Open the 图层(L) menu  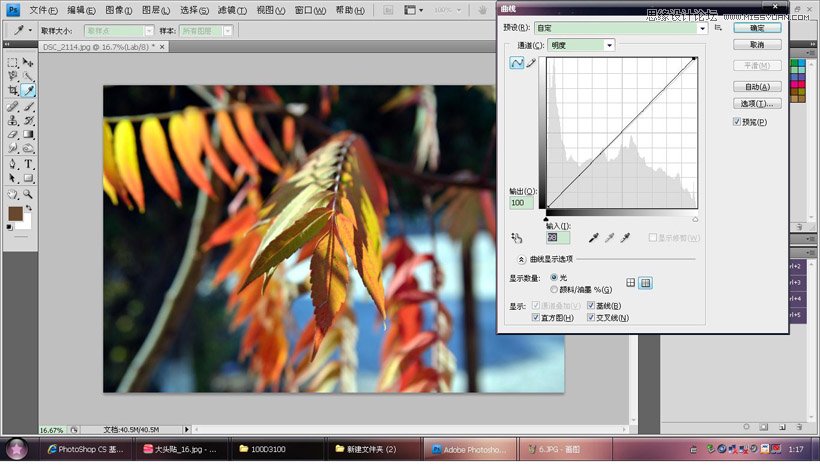point(156,10)
